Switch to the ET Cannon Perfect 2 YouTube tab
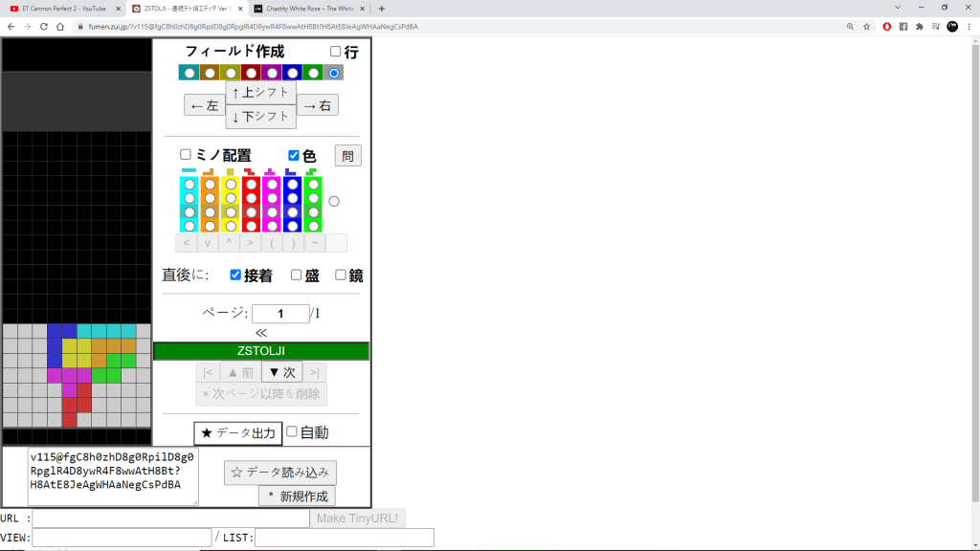Viewport: 980px width, 551px height. pos(62,8)
